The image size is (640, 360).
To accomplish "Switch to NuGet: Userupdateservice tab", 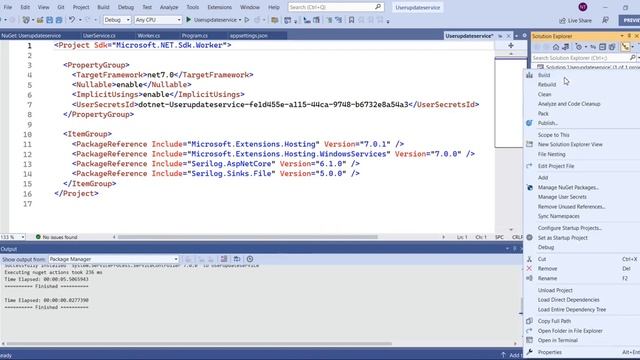I will click(x=31, y=36).
